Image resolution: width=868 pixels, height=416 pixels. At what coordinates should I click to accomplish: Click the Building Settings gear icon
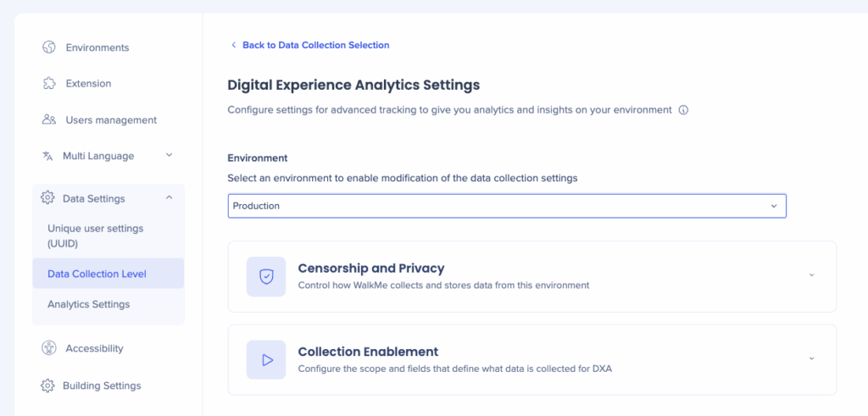(x=47, y=385)
